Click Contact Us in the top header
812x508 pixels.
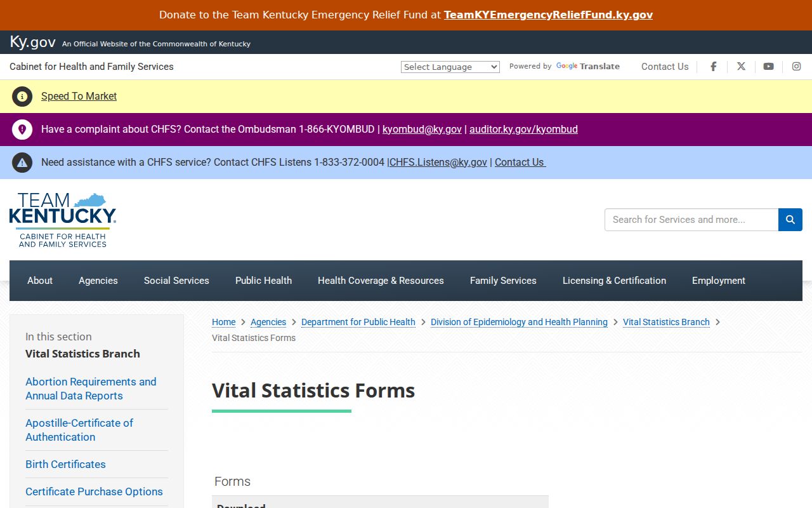(665, 67)
